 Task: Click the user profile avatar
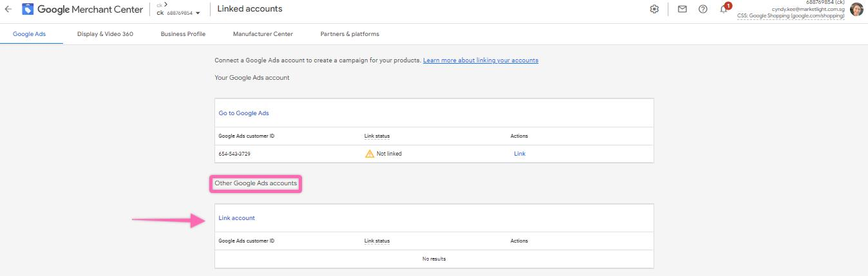[x=856, y=9]
